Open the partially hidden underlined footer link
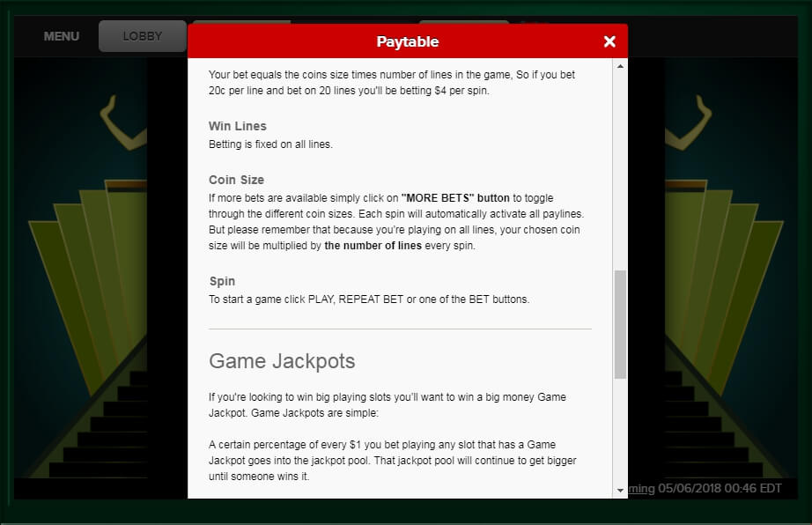Image resolution: width=812 pixels, height=525 pixels. (x=640, y=489)
